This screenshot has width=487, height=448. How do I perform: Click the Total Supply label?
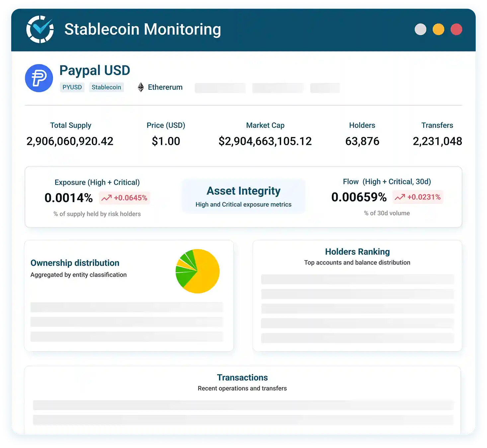click(x=70, y=126)
